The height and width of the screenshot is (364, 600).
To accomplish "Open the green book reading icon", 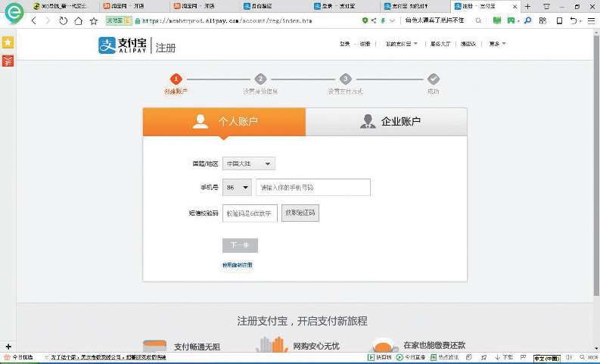I will coord(496,20).
